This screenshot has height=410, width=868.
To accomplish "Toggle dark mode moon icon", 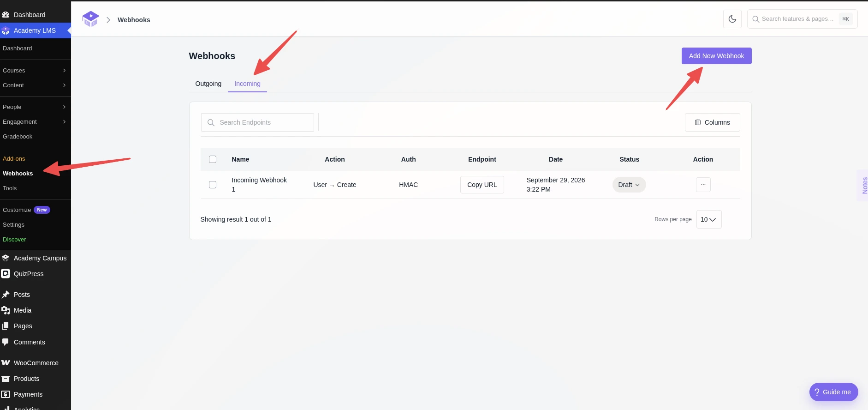I will tap(732, 19).
